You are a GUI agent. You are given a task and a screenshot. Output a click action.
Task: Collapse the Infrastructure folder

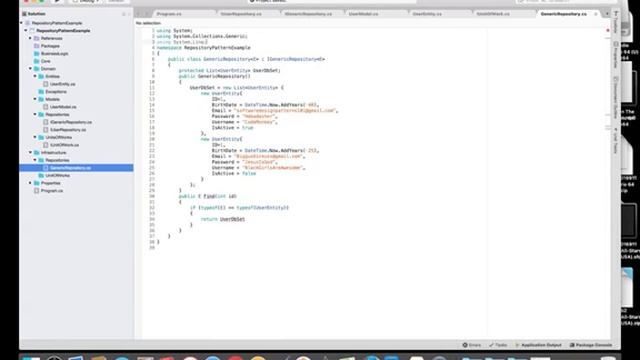pyautogui.click(x=30, y=153)
